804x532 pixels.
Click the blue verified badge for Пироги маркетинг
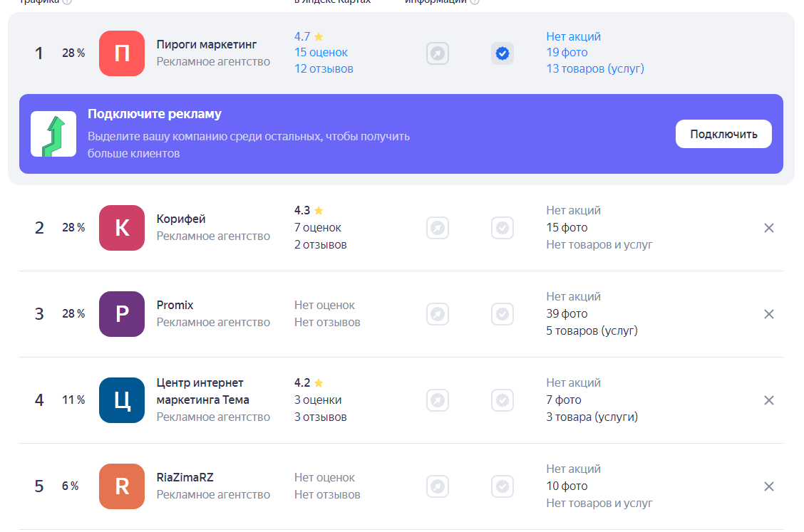point(502,53)
